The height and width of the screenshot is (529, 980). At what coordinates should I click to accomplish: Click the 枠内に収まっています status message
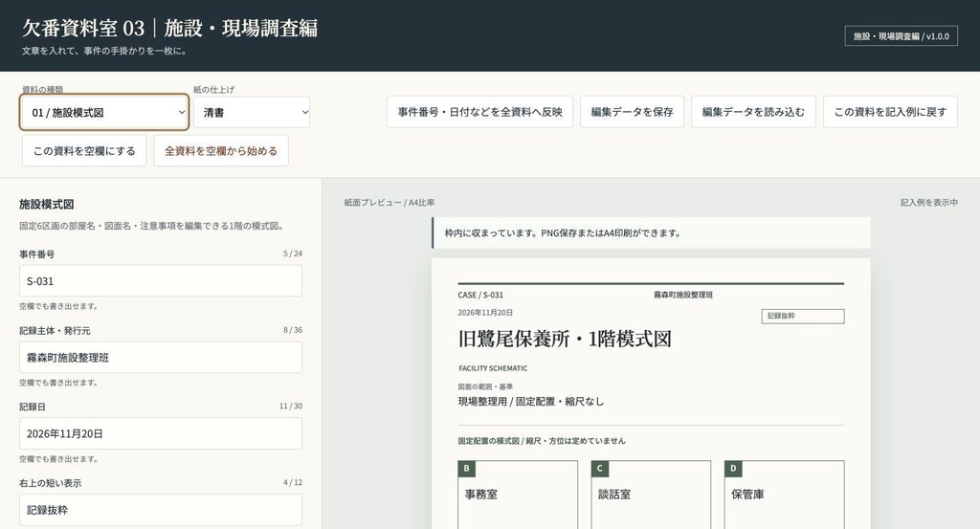pos(651,233)
